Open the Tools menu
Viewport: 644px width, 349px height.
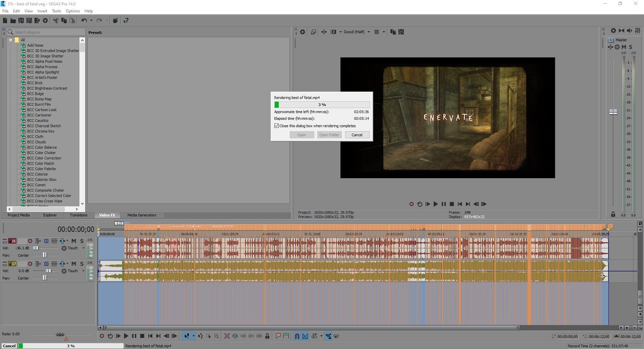pyautogui.click(x=56, y=11)
